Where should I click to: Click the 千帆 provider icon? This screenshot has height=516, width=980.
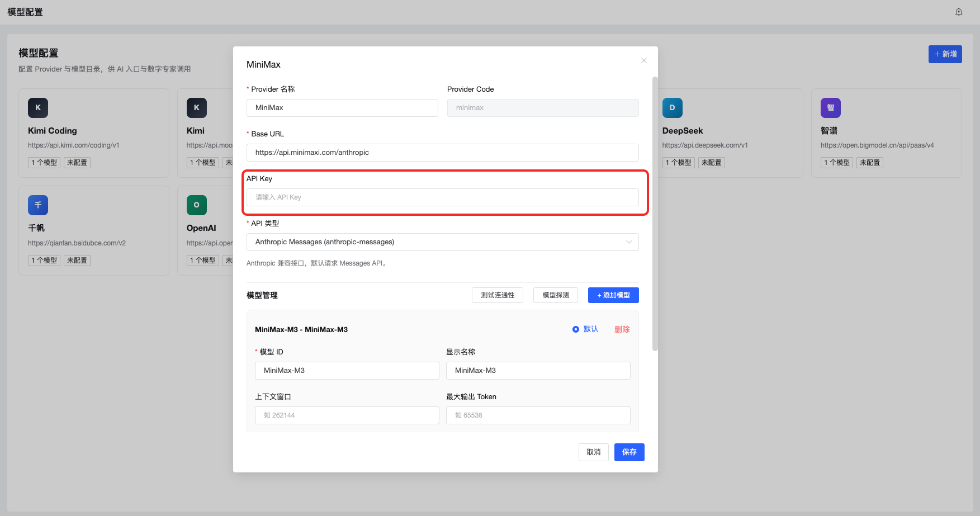pos(38,205)
